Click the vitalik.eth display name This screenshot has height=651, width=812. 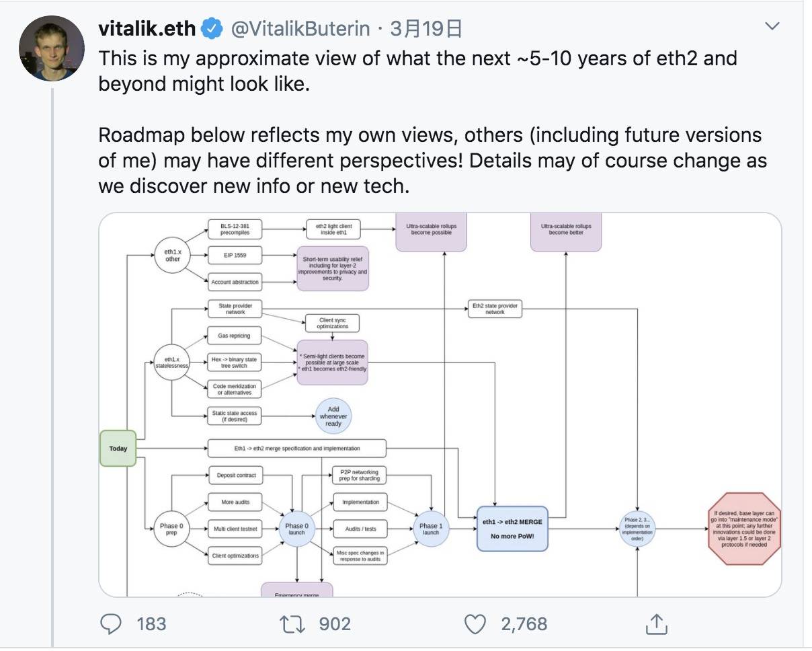click(147, 28)
